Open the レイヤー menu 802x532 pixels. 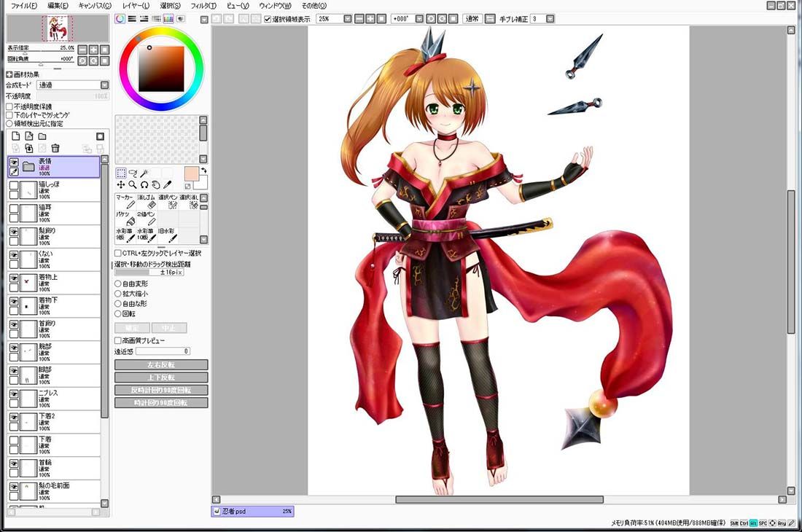(x=136, y=6)
